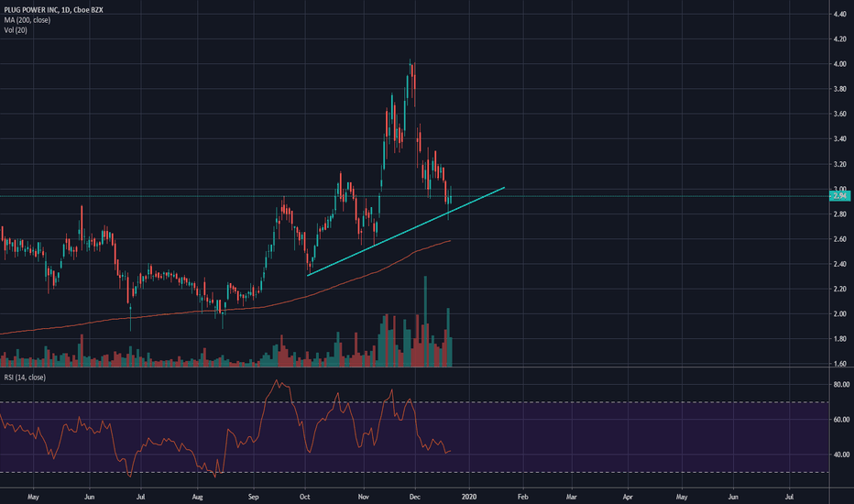The width and height of the screenshot is (854, 504).
Task: Click the 1.60 price axis label
Action: 839,364
